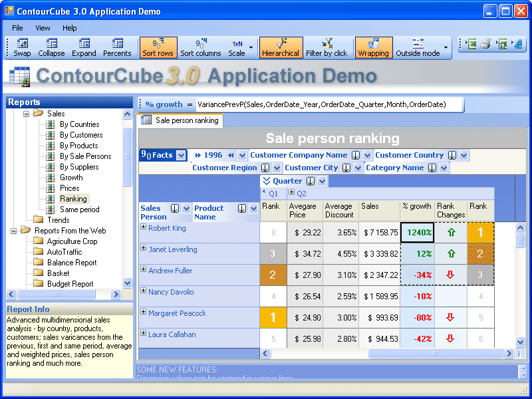Click next year arrow beside 1996
532x399 pixels.
pos(198,156)
